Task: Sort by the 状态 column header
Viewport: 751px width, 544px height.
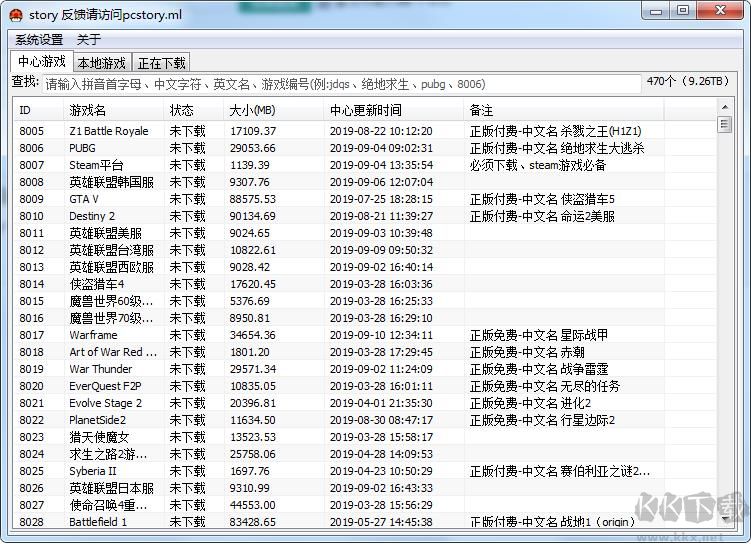Action: click(x=193, y=111)
